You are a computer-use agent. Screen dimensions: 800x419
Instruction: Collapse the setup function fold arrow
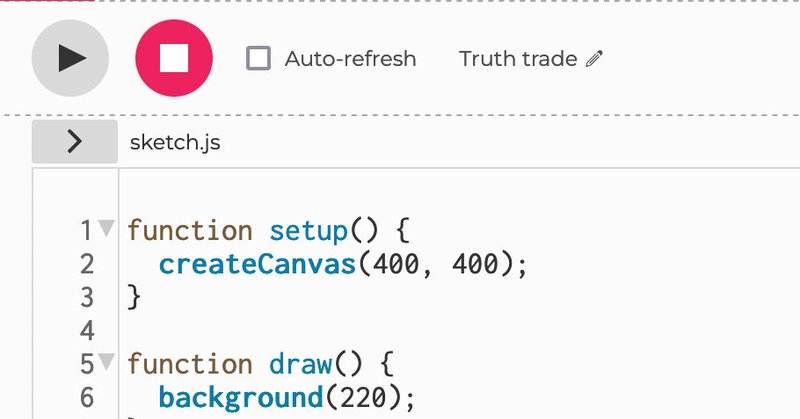pos(106,228)
